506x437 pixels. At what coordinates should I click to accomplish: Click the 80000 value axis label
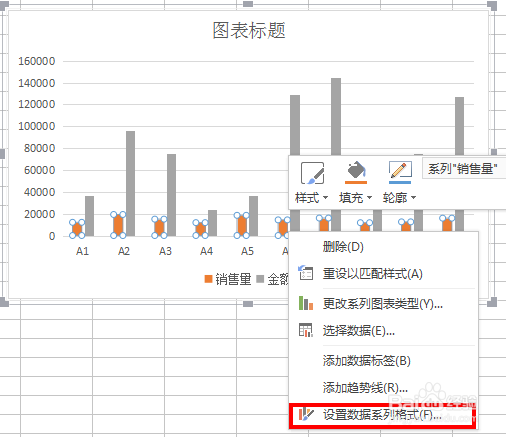pos(40,148)
